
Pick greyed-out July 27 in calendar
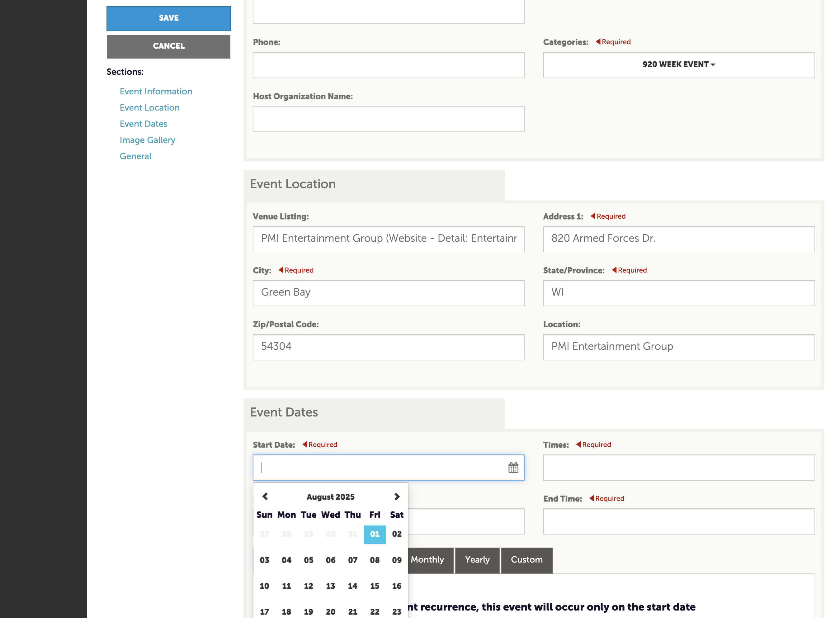[264, 534]
